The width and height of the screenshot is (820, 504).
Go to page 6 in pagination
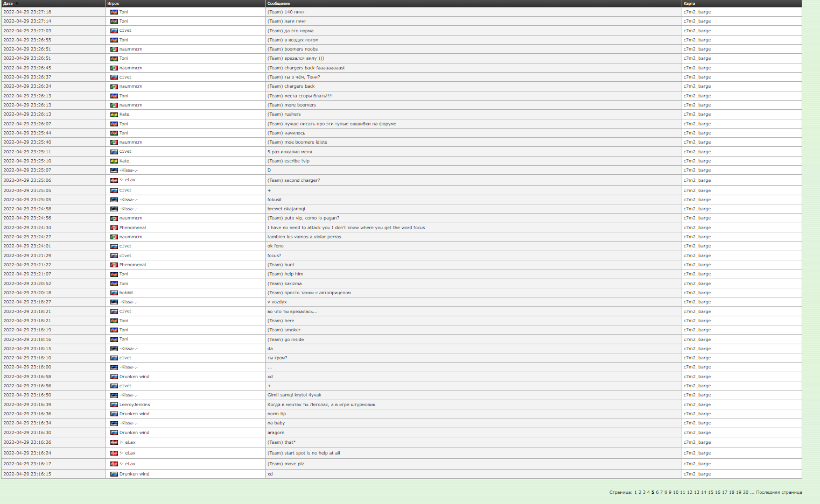point(657,492)
